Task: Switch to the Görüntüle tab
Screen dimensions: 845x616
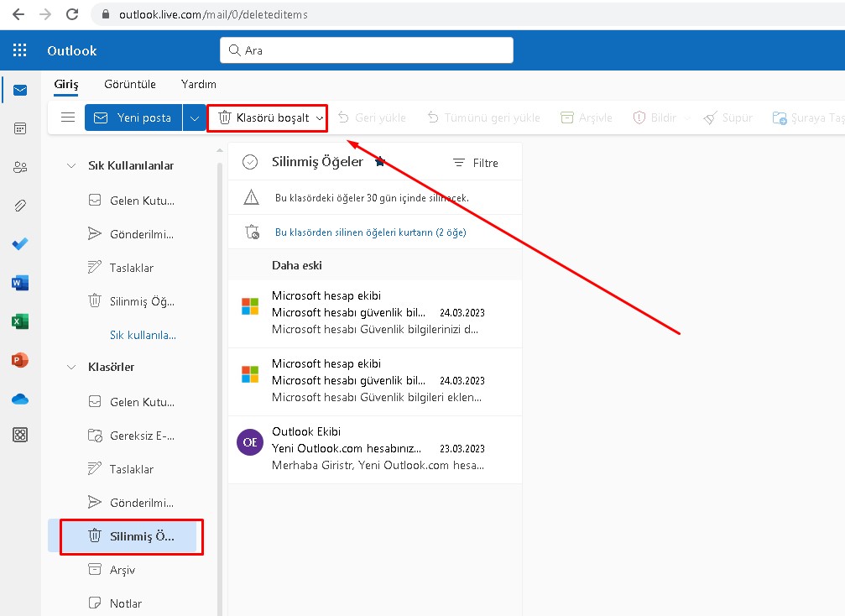Action: point(129,84)
